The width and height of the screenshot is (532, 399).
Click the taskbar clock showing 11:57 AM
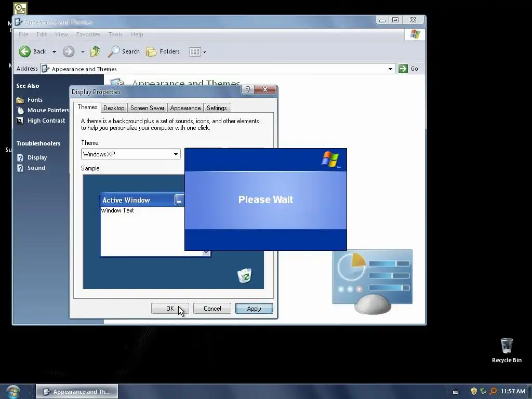pos(513,391)
